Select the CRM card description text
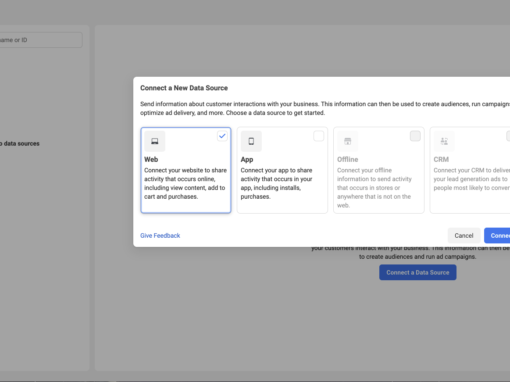This screenshot has width=510, height=382. (472, 179)
